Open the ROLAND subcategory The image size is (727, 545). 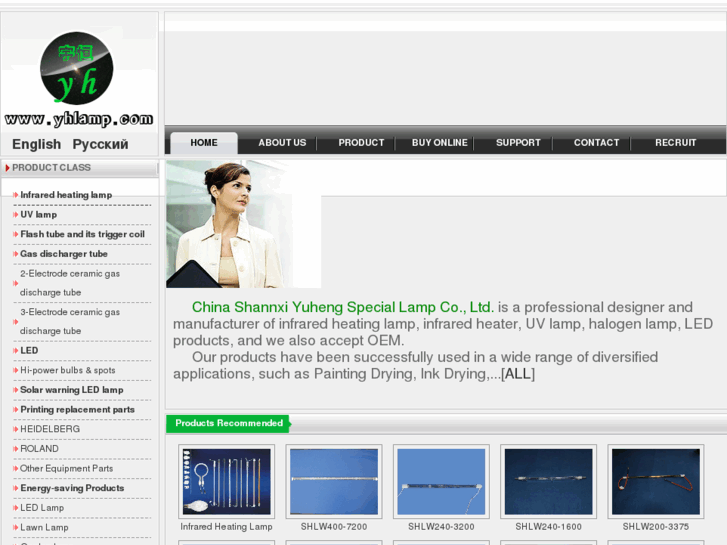pos(39,449)
